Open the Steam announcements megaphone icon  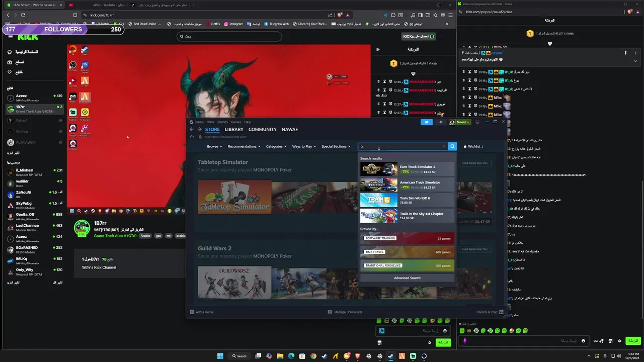tap(427, 122)
